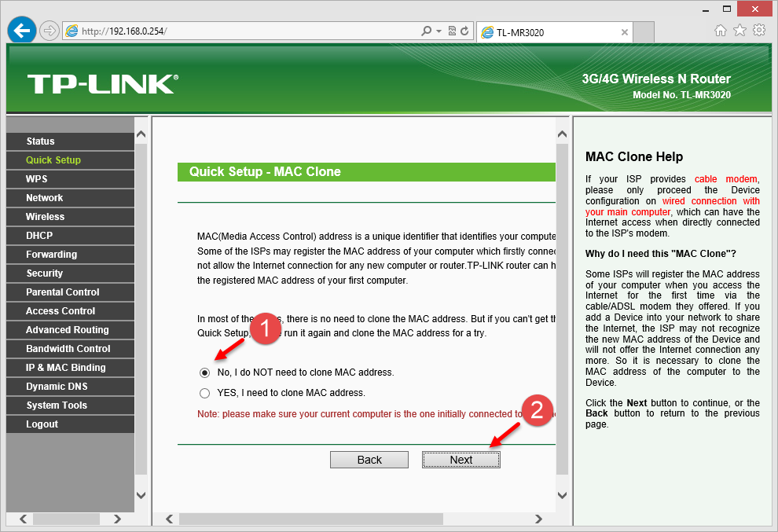Image resolution: width=778 pixels, height=532 pixels.
Task: Open the WPS menu item
Action: click(71, 178)
